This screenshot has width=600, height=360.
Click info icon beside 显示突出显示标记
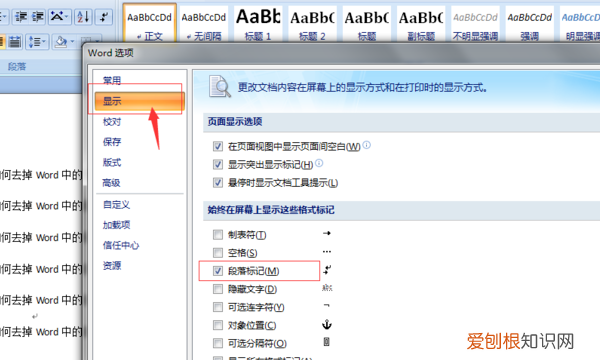click(319, 163)
